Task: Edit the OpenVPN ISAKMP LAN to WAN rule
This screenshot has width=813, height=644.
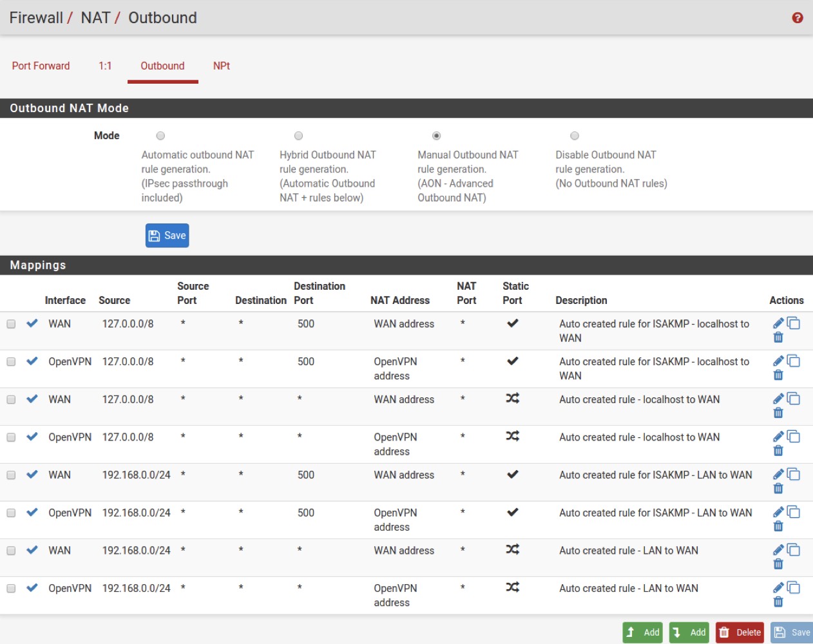Action: point(778,513)
